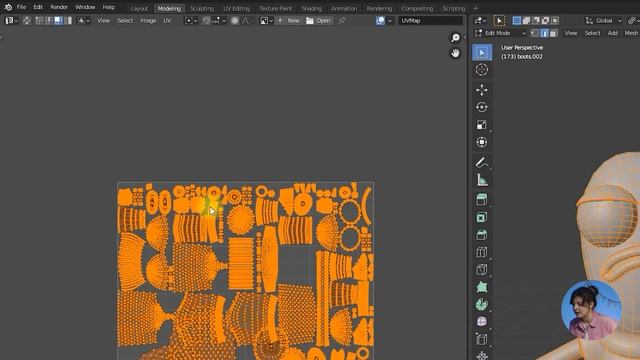This screenshot has height=360, width=640.
Task: Set selection mode to Extend in 3D header
Action: (526, 20)
